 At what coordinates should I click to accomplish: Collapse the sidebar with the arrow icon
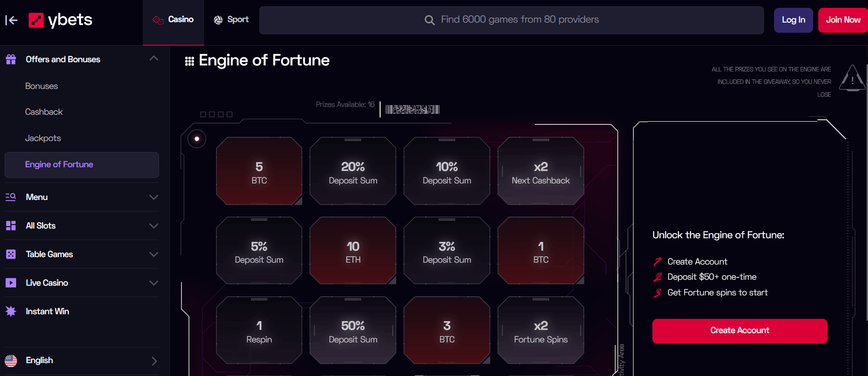click(12, 20)
